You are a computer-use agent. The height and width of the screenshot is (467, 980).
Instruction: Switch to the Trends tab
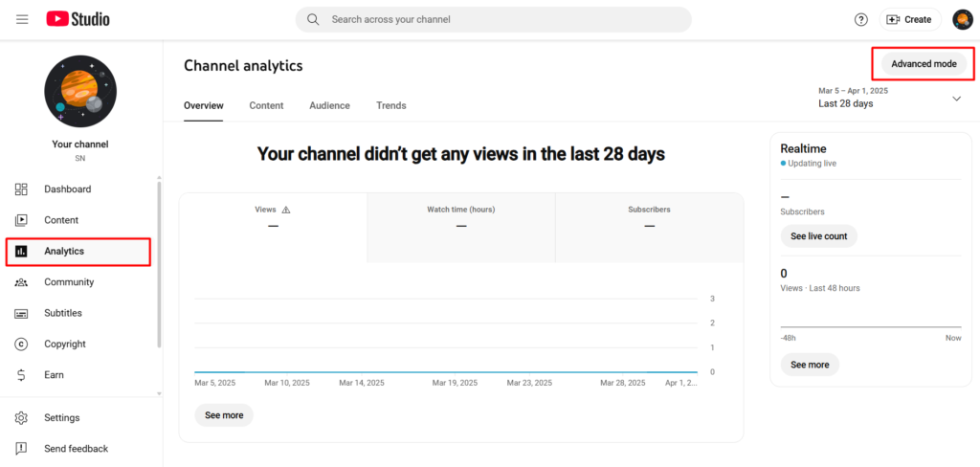[x=390, y=105]
